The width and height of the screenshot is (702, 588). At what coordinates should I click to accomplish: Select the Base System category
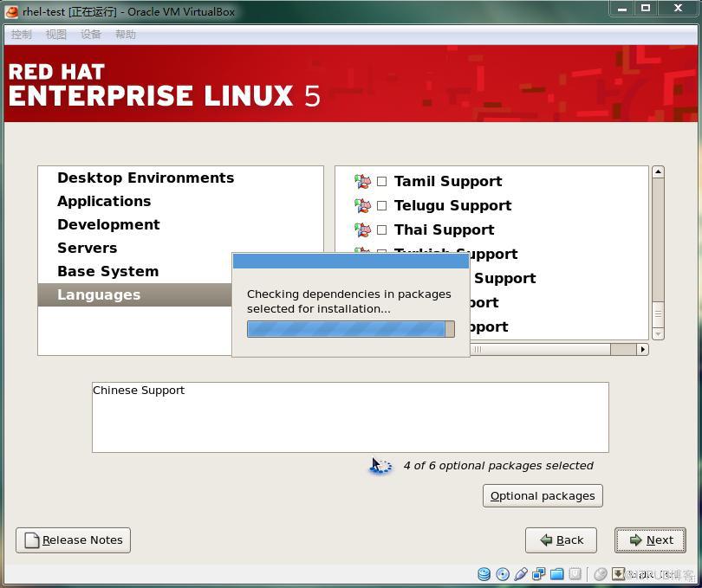coord(135,271)
